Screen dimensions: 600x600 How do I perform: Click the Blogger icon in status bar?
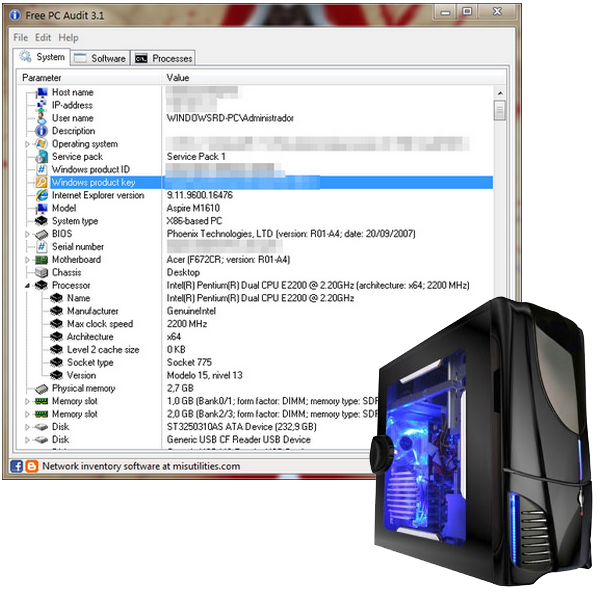point(32,466)
